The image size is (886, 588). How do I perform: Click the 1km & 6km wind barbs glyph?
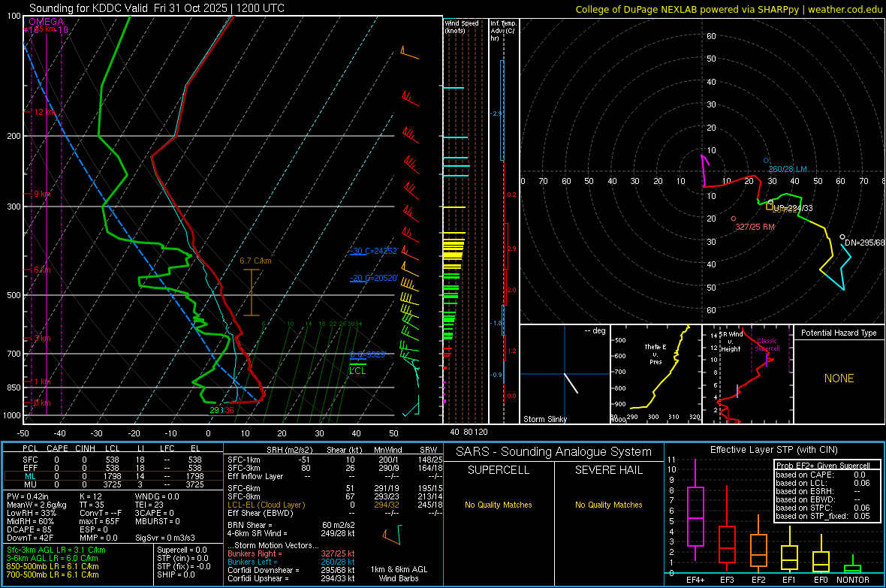tap(392, 535)
